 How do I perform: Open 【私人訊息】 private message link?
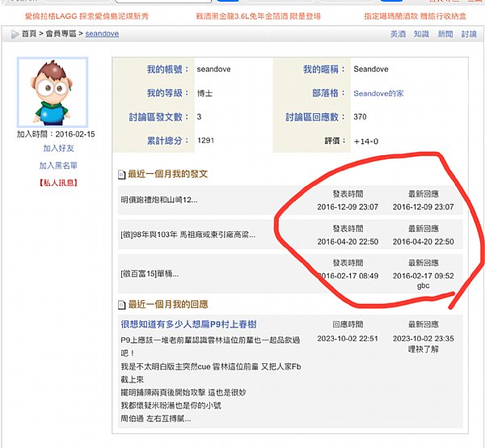tap(58, 183)
